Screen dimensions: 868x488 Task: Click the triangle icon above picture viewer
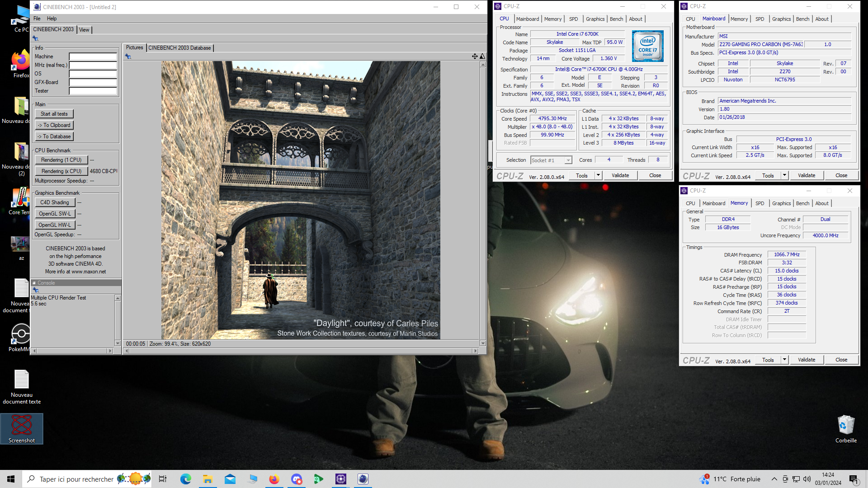click(482, 56)
